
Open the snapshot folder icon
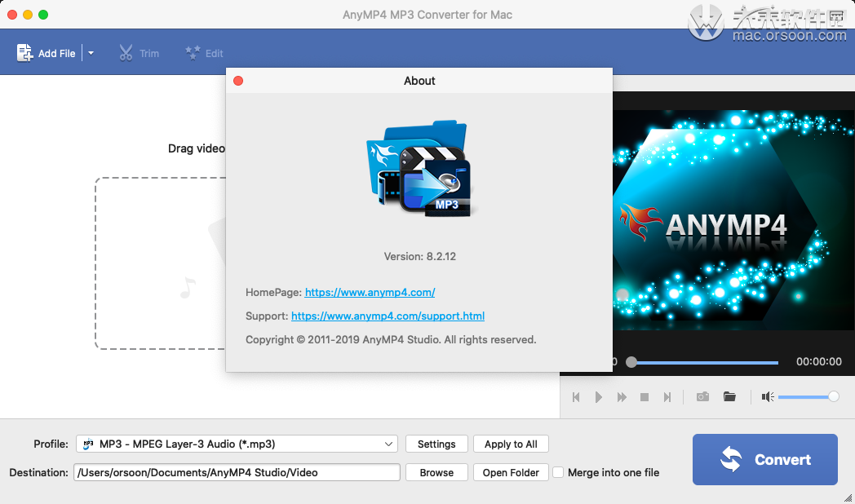coord(729,396)
